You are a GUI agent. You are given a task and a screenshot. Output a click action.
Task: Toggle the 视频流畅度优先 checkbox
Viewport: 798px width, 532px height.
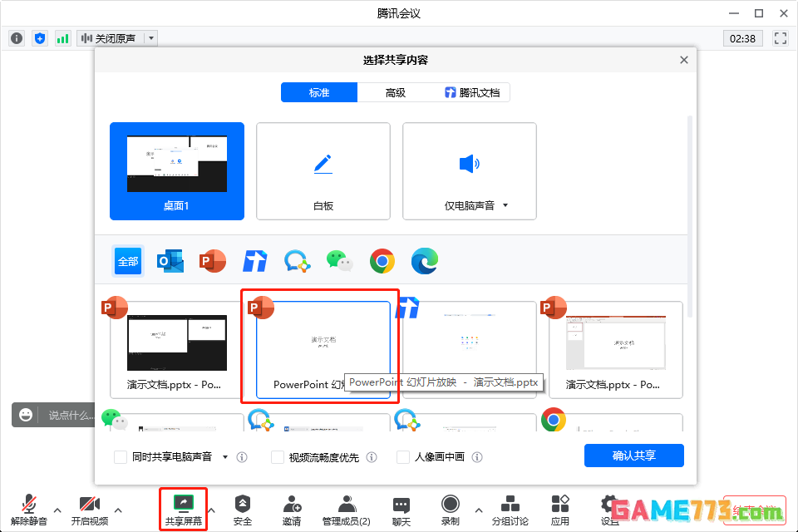coord(278,457)
